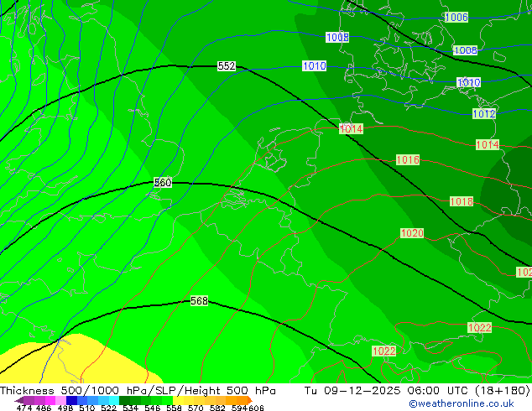
Task: Pick the dark blue legend color swatch
Action: pyautogui.click(x=71, y=400)
